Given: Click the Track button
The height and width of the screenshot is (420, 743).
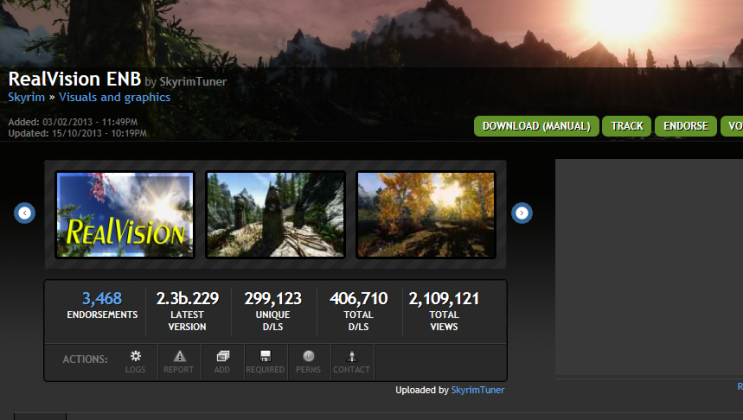Looking at the screenshot, I should point(626,126).
